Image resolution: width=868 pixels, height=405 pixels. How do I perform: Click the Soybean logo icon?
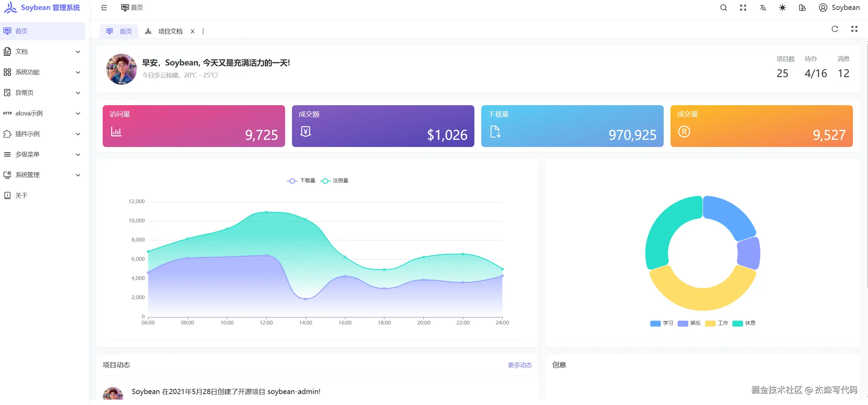point(10,8)
